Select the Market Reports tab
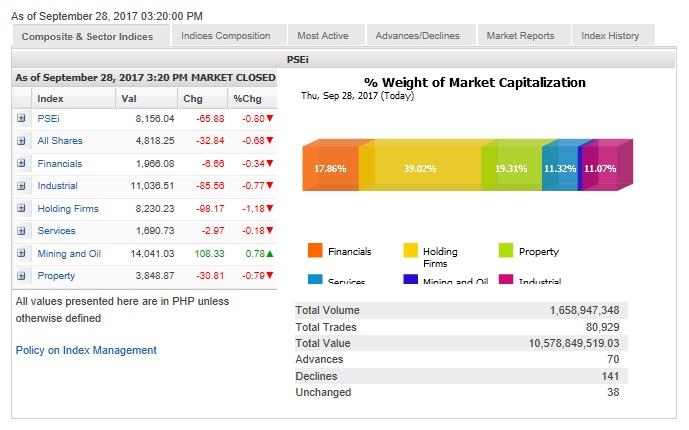Image resolution: width=689 pixels, height=430 pixels. 520,36
